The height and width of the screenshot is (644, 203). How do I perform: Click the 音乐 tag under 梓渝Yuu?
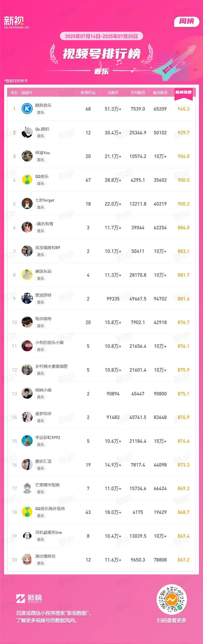coord(41,160)
